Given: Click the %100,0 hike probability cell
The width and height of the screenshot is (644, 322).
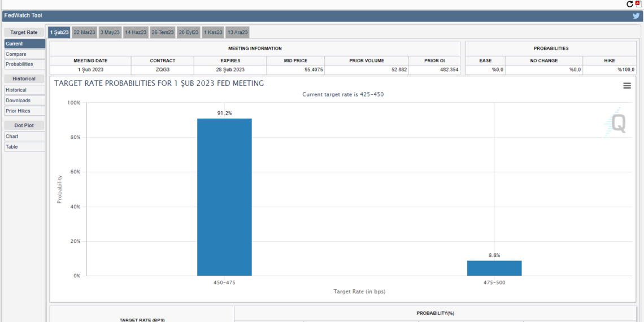Looking at the screenshot, I should click(609, 70).
